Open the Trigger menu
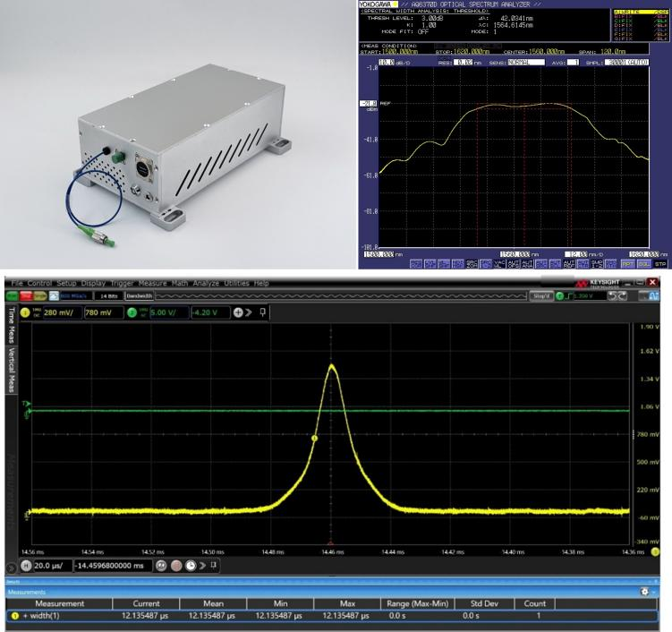This screenshot has width=672, height=632. pos(121,283)
